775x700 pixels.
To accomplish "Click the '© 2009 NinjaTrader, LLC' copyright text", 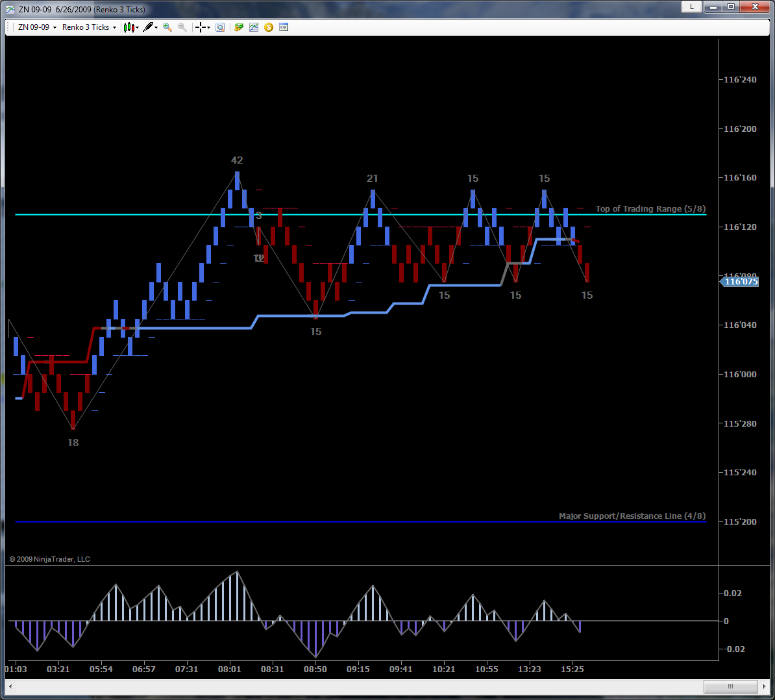I will click(50, 559).
